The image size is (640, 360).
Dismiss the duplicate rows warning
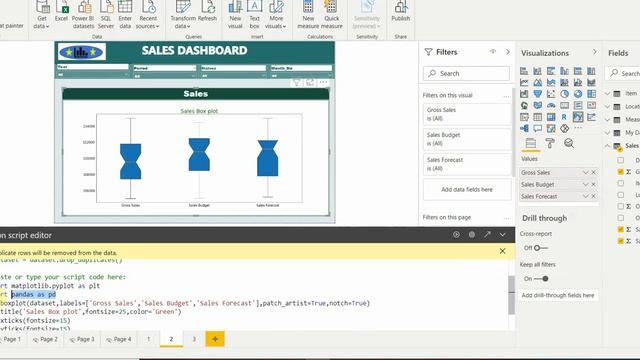point(502,251)
